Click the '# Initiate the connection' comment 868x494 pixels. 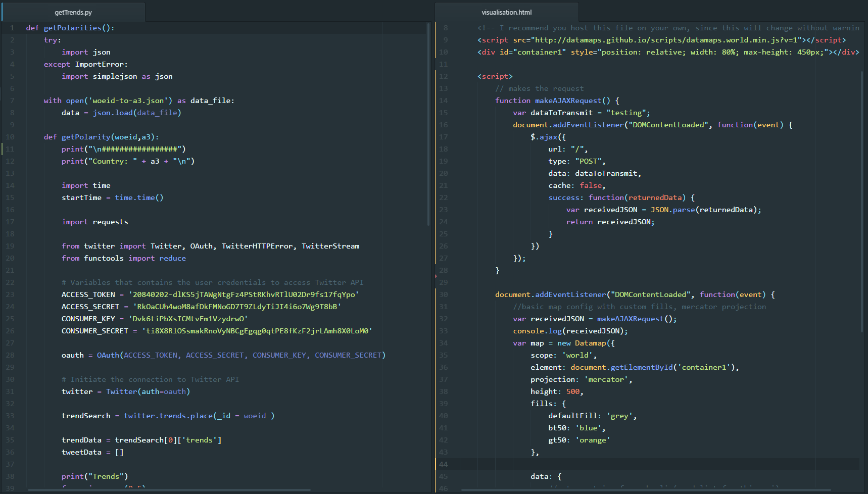151,379
